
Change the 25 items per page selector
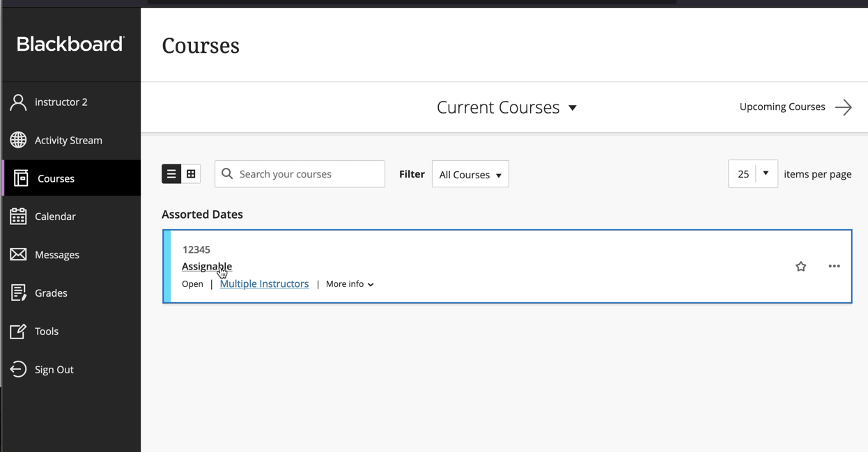[753, 173]
